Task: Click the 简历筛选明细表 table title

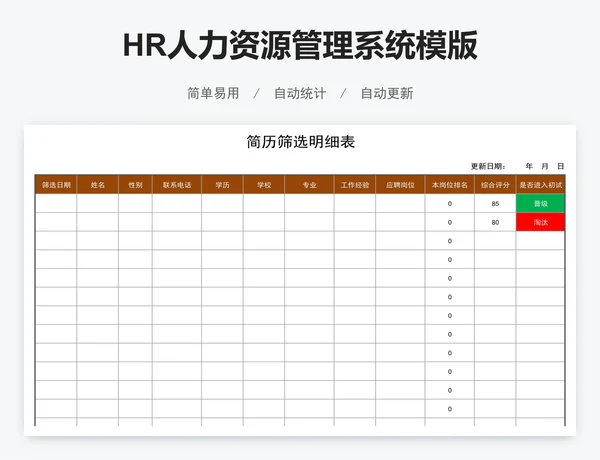Action: [x=301, y=142]
